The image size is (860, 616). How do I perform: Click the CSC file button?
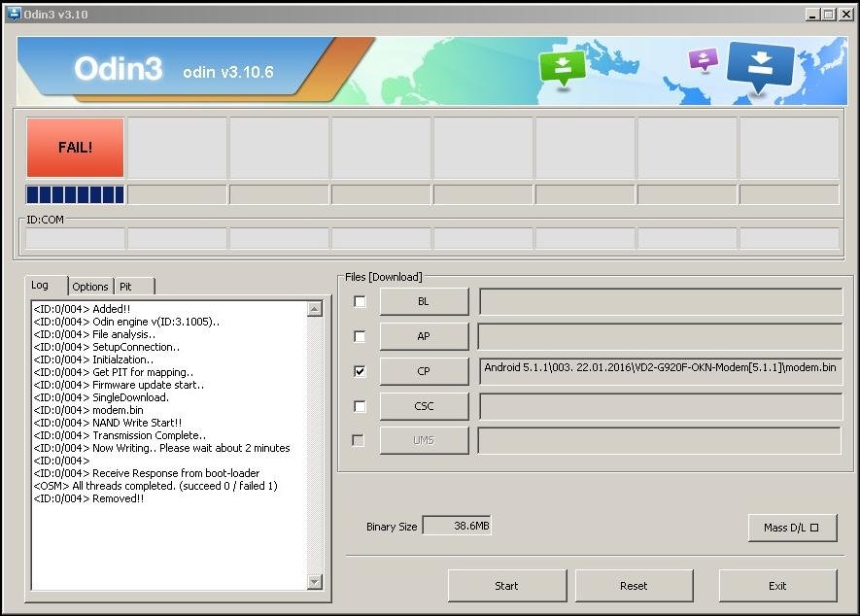(x=424, y=406)
